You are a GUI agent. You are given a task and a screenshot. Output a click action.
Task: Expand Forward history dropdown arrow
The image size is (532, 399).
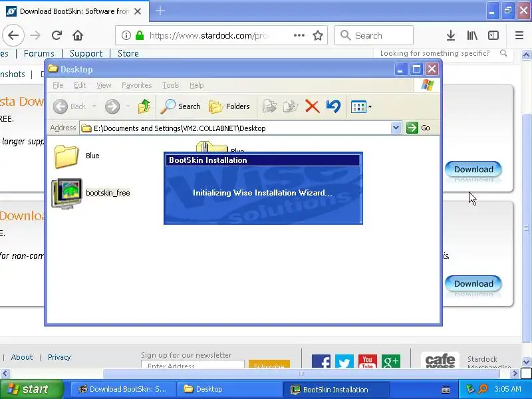(128, 106)
